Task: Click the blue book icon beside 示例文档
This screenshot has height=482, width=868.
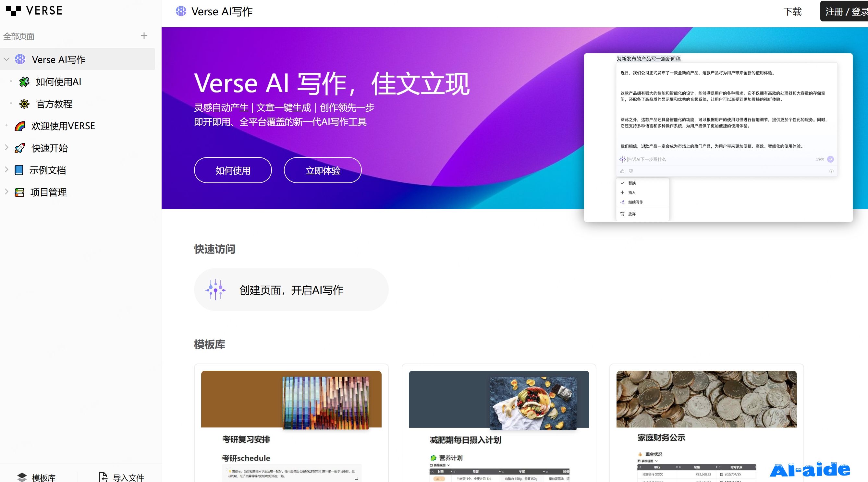Action: [x=19, y=170]
